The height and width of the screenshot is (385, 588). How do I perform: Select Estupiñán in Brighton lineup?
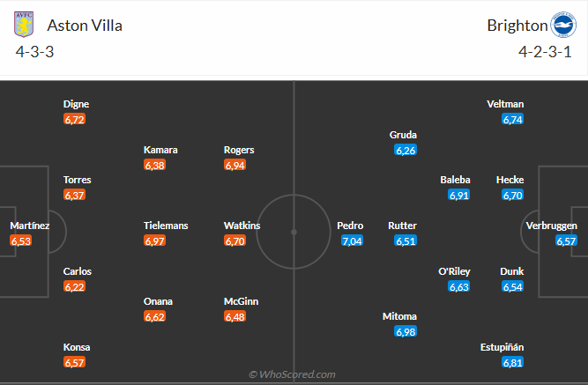[x=502, y=347]
